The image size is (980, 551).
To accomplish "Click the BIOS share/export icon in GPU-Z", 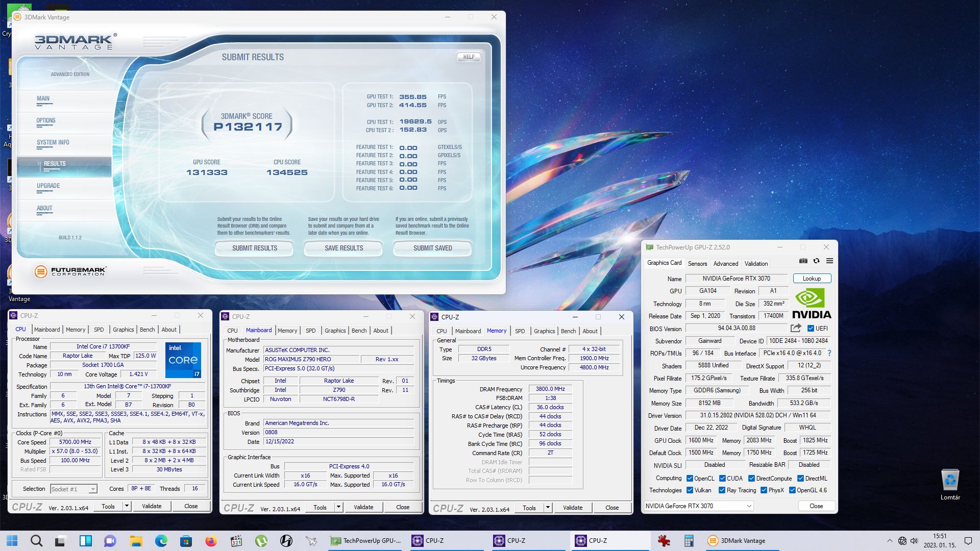I will 796,328.
